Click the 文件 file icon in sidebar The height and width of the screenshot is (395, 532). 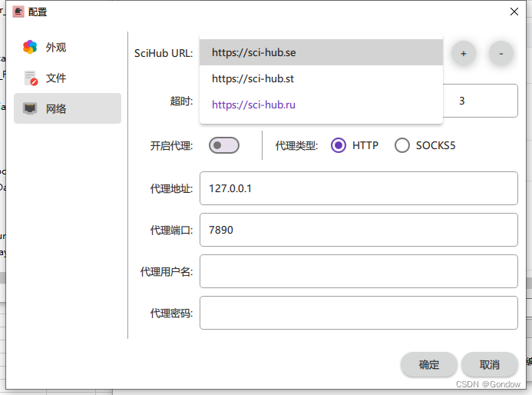click(31, 78)
